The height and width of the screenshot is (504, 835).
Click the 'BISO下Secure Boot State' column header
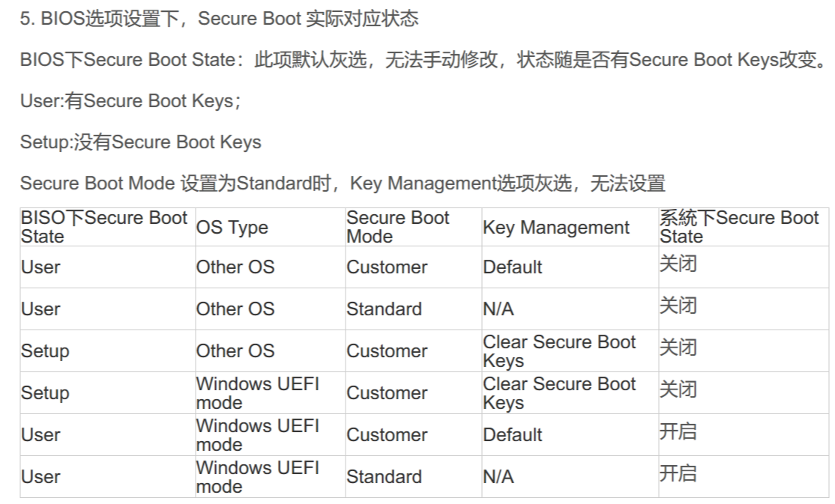tap(104, 227)
